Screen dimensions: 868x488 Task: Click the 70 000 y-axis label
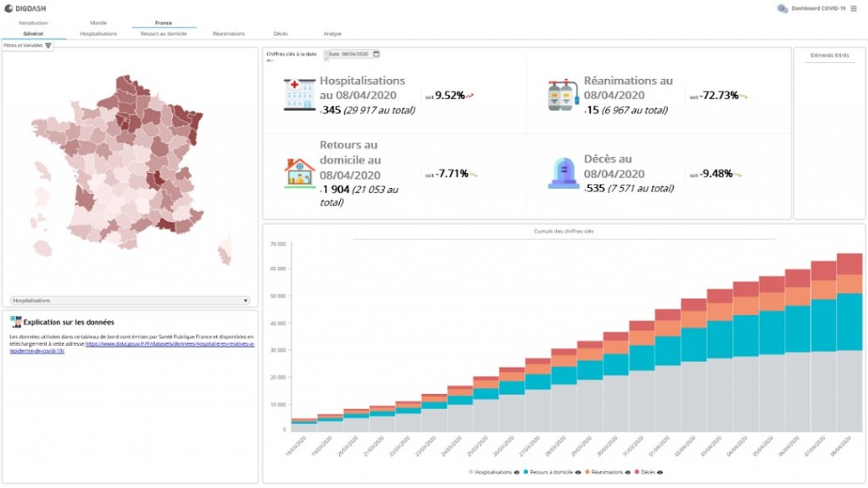click(278, 244)
